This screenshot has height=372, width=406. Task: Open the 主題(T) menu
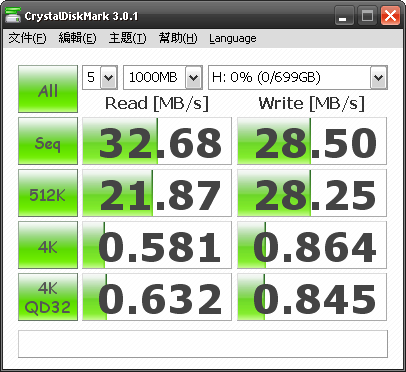pos(127,38)
